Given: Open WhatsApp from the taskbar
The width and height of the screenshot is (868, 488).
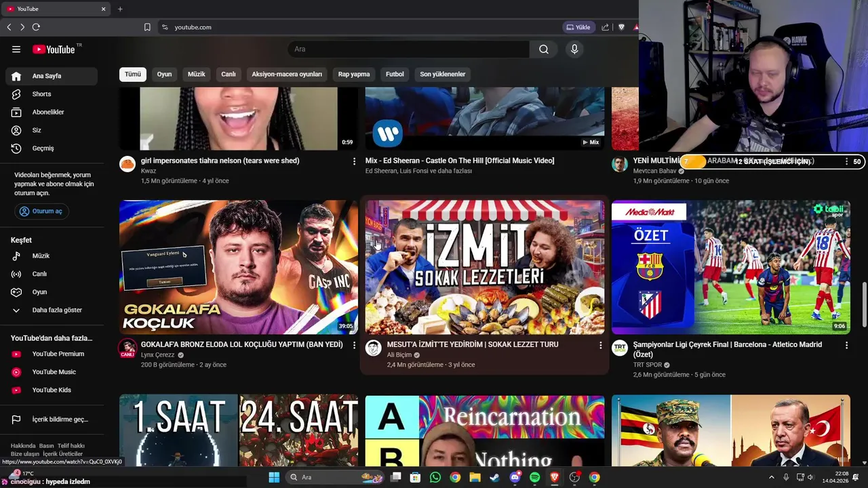Looking at the screenshot, I should 435,477.
